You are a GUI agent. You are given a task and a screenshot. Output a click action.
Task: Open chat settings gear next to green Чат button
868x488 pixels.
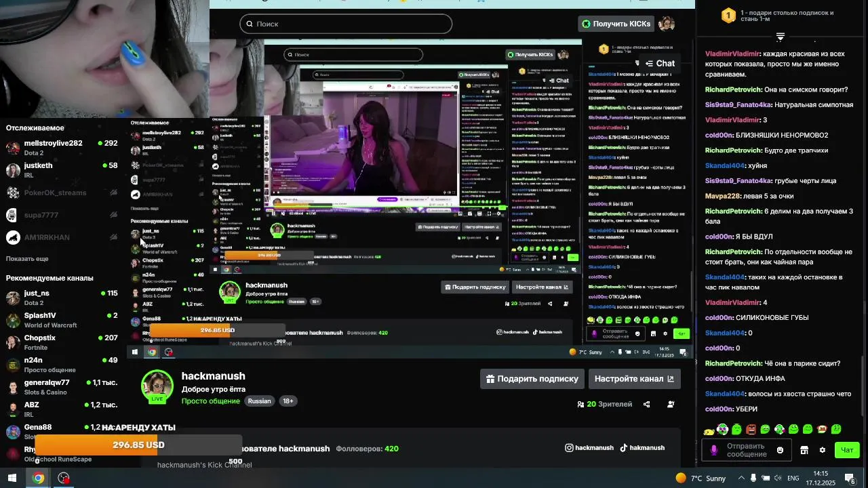click(823, 450)
